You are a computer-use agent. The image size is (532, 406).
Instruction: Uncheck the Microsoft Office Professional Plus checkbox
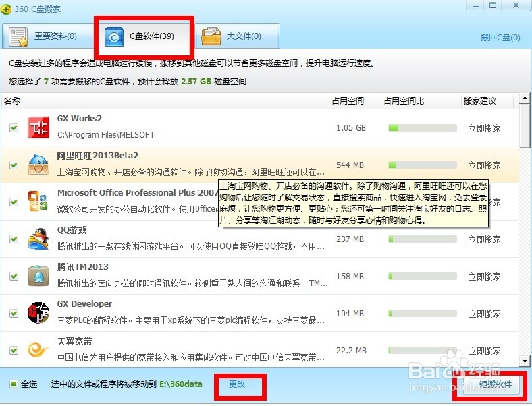point(14,202)
